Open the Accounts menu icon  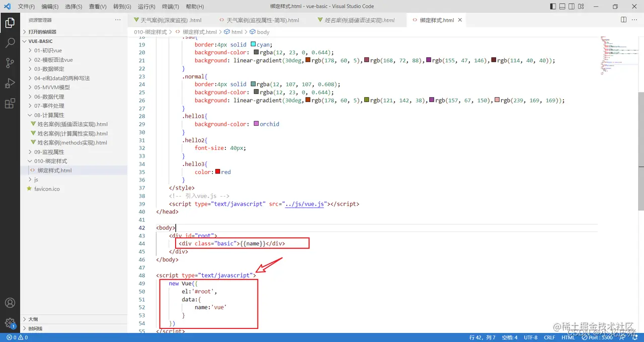tap(10, 303)
